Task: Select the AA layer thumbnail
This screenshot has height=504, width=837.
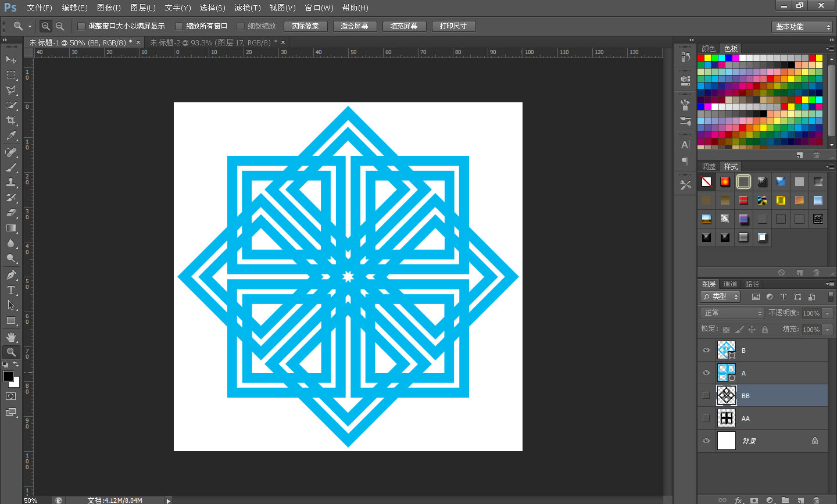Action: point(726,418)
